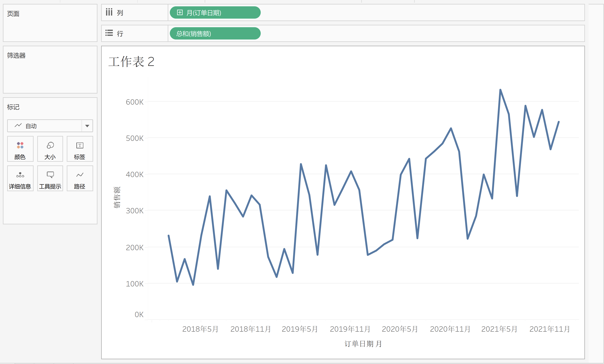Click the 销售额 vertical axis title
The width and height of the screenshot is (604, 364).
[117, 197]
